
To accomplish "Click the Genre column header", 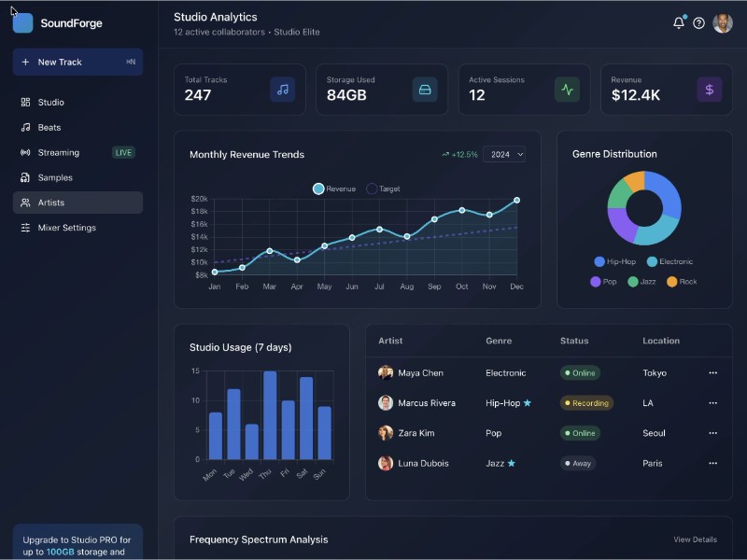I will [499, 341].
